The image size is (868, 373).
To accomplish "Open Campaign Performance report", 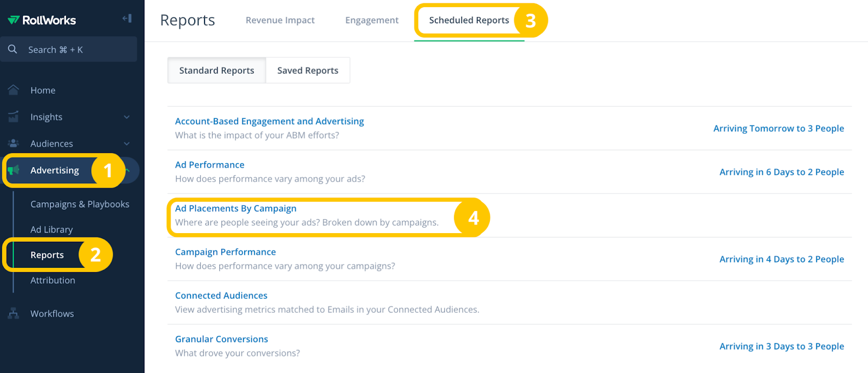I will click(x=225, y=252).
